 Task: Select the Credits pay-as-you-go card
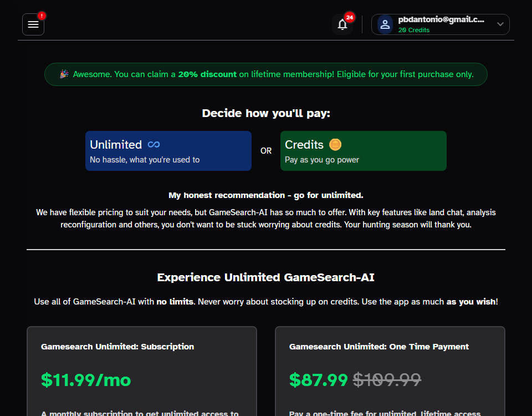364,151
